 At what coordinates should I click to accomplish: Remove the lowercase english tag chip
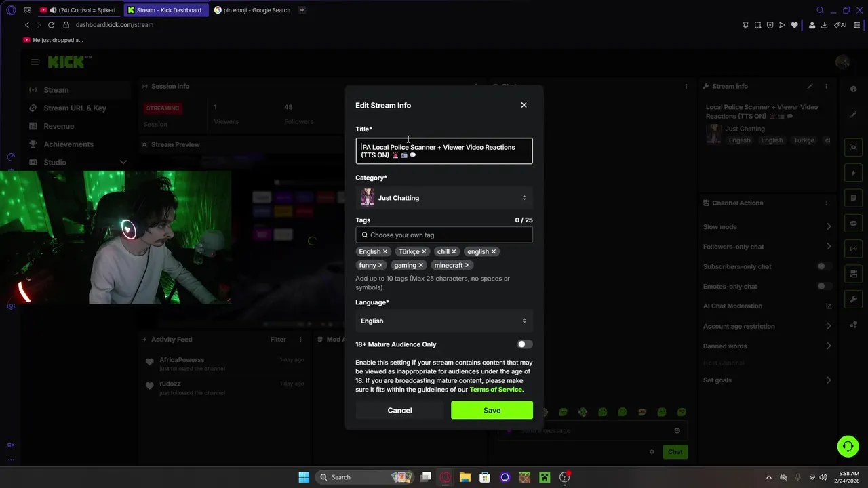(494, 252)
